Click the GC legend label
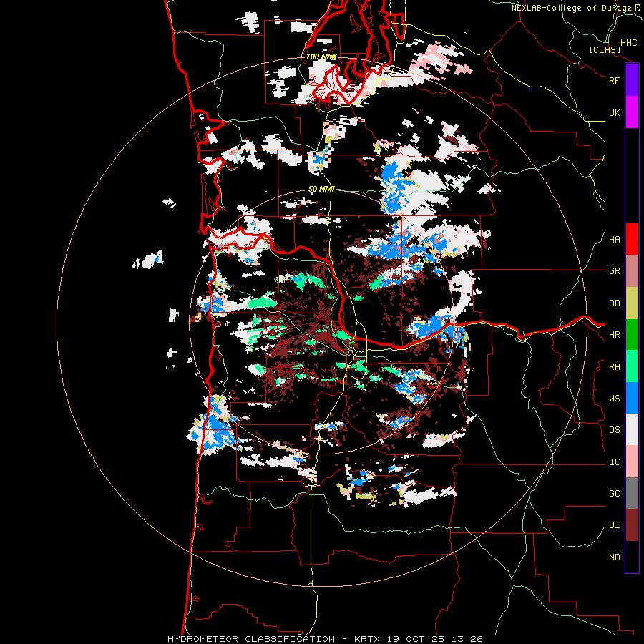This screenshot has height=644, width=644. [615, 494]
